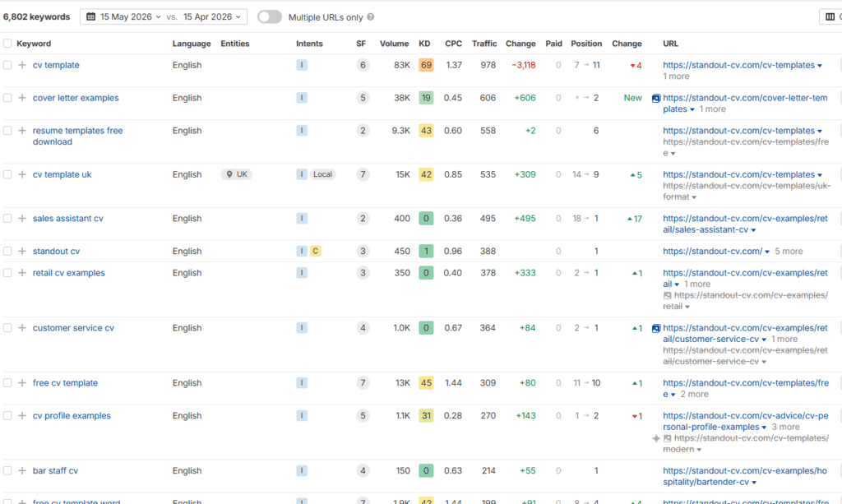
Task: Click the calendar icon in date picker
Action: [90, 16]
